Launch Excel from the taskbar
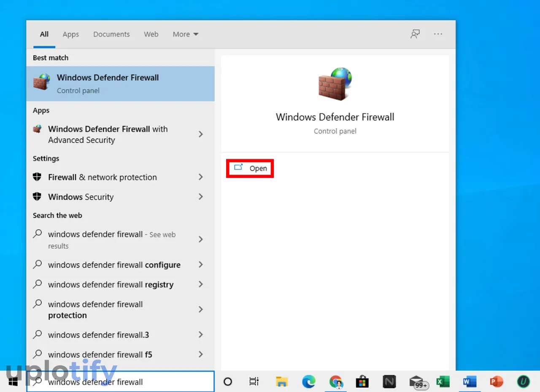This screenshot has width=540, height=392. tap(443, 382)
